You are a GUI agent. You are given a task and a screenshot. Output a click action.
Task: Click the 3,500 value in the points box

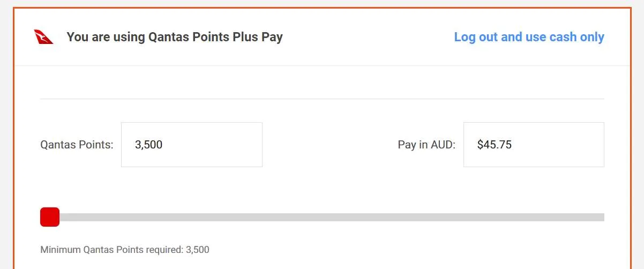pos(149,145)
